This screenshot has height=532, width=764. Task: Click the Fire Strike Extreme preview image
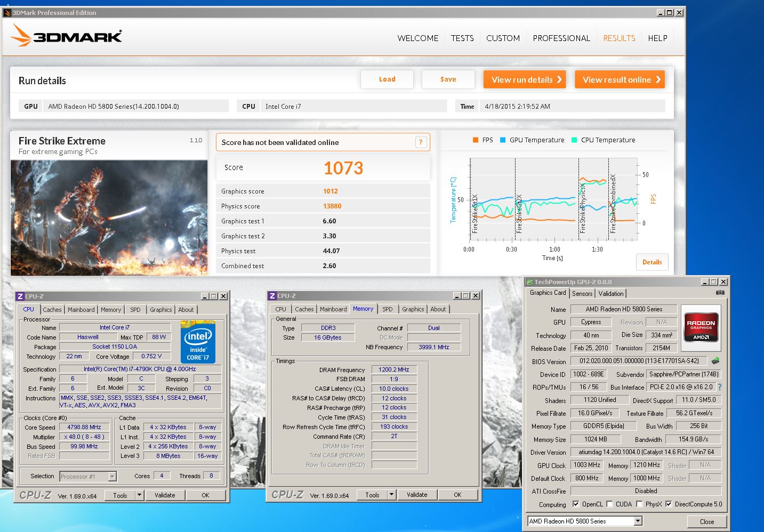coord(109,217)
